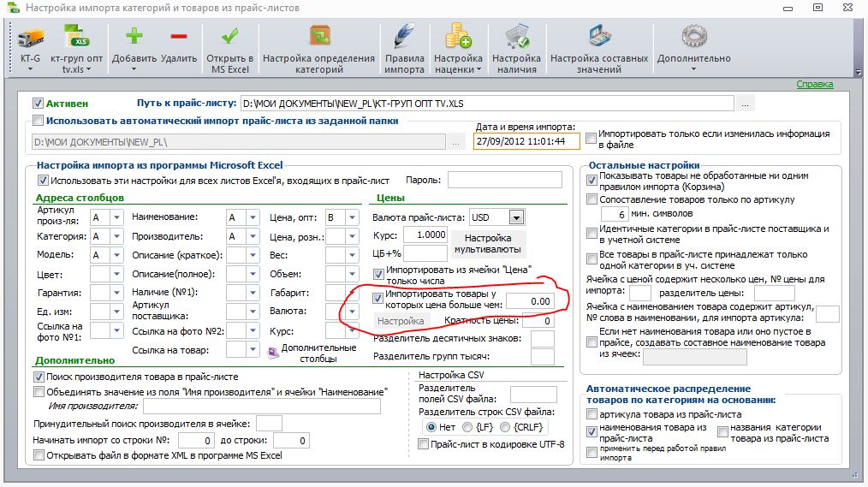This screenshot has width=868, height=487.
Task: Click the Настройка мультивалюты button
Action: [x=488, y=243]
